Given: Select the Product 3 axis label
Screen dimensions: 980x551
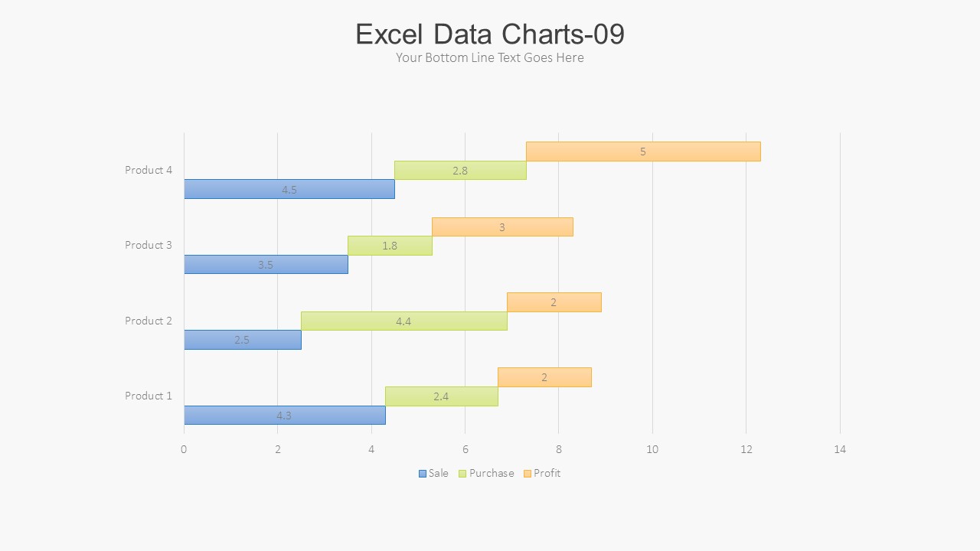Looking at the screenshot, I should click(x=149, y=245).
